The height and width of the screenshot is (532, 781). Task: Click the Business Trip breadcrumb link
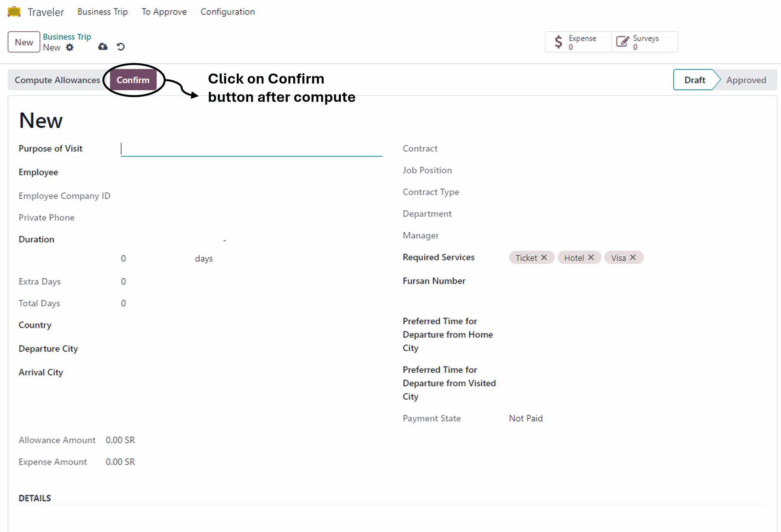[67, 37]
